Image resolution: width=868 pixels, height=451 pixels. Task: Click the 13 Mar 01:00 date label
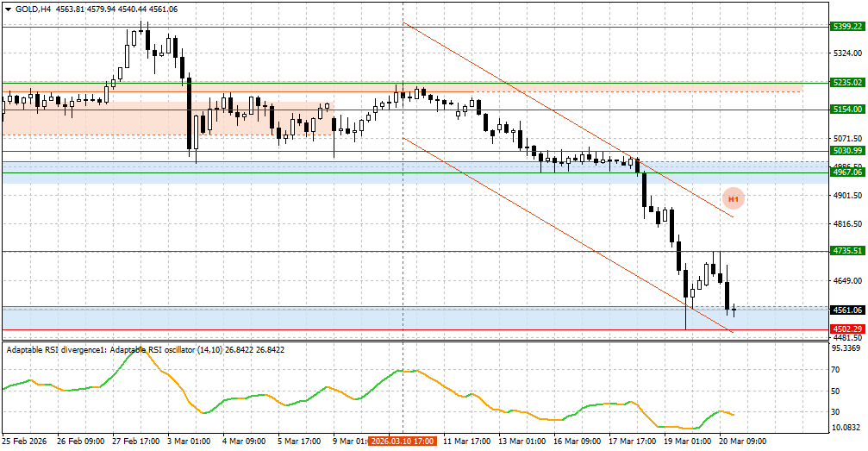click(522, 442)
